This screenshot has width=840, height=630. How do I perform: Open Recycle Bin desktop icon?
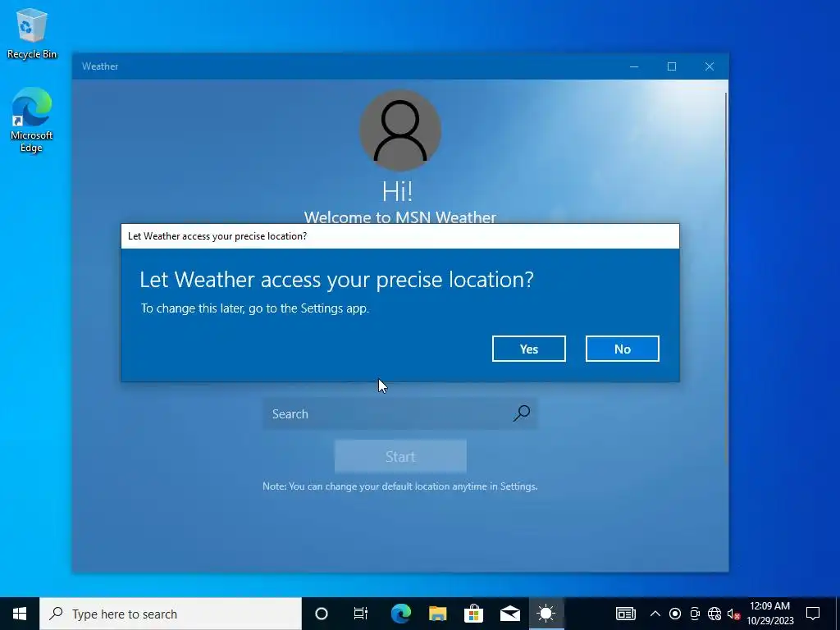[32, 34]
